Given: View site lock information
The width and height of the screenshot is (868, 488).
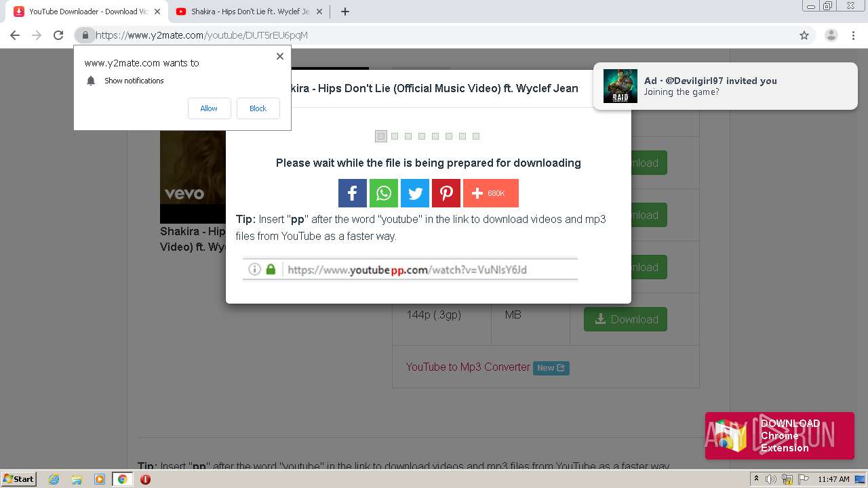Looking at the screenshot, I should (x=85, y=35).
